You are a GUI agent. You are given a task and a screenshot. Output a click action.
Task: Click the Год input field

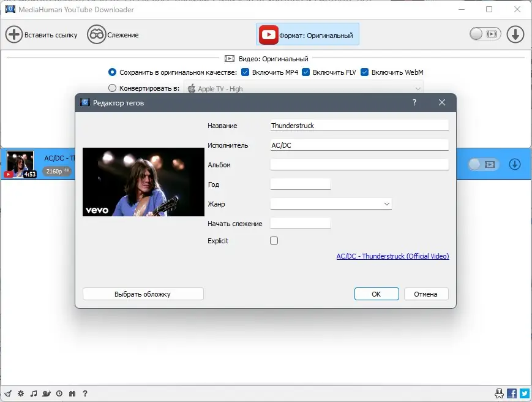[300, 184]
